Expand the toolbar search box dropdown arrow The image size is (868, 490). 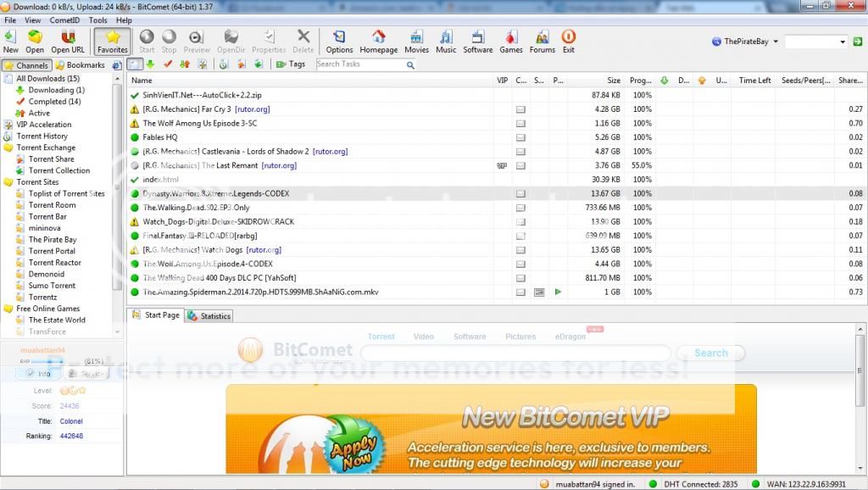(843, 42)
